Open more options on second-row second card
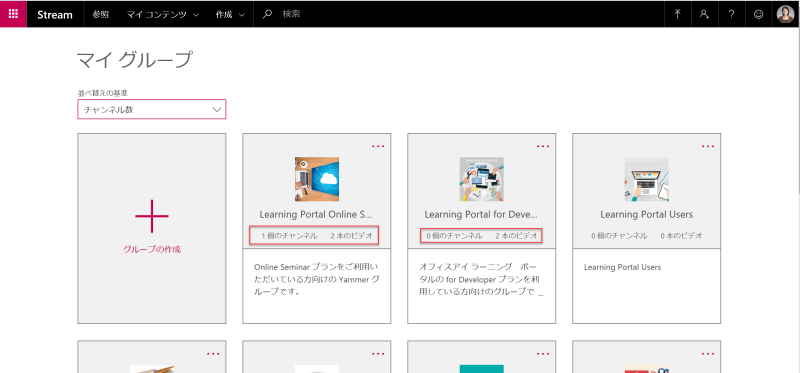Screen dimensions: 800x373 pyautogui.click(x=378, y=354)
